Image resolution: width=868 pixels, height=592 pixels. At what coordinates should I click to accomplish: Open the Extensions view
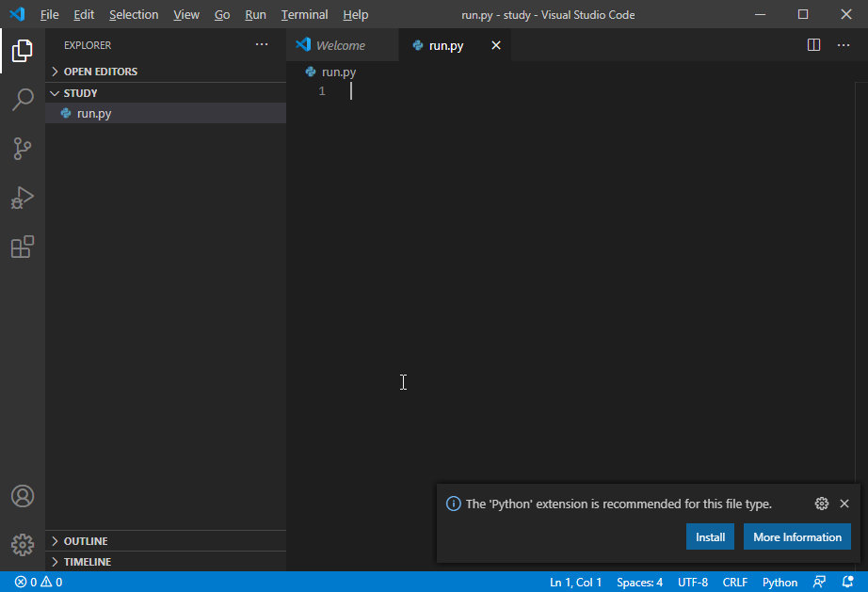point(23,247)
